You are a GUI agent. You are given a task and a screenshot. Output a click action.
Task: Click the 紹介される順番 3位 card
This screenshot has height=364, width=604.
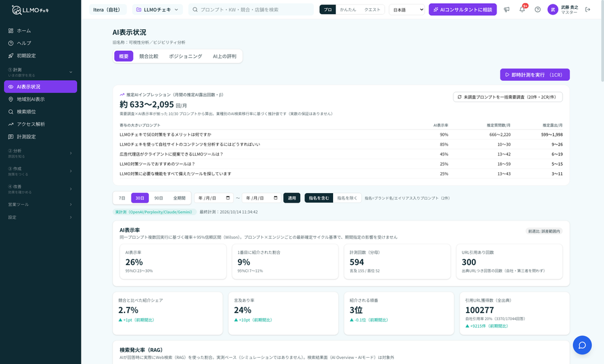(x=399, y=313)
